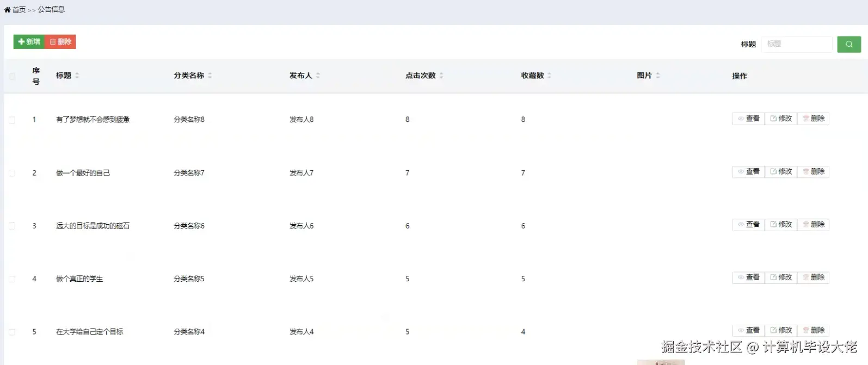Click the green search magnifier button
The height and width of the screenshot is (365, 868).
point(849,44)
